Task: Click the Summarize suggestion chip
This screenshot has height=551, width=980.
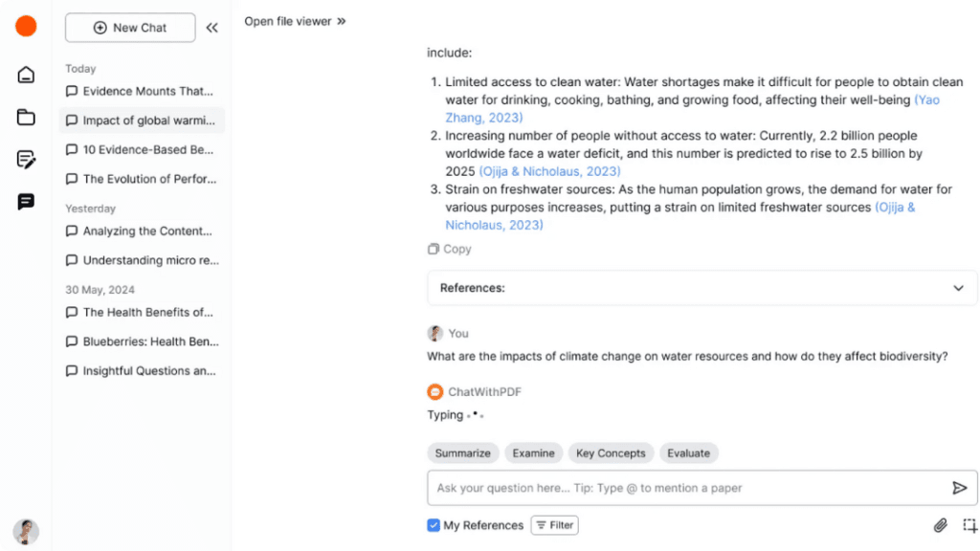Action: (462, 452)
